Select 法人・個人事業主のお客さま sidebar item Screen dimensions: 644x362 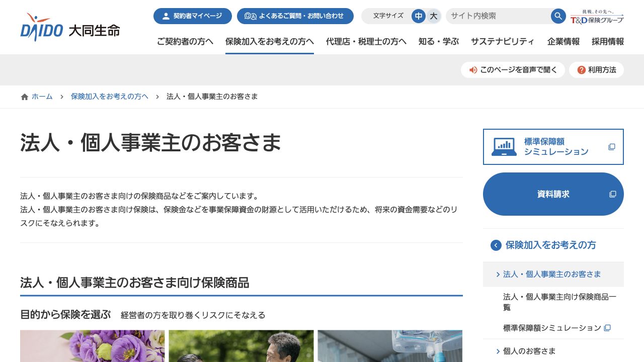pyautogui.click(x=553, y=274)
